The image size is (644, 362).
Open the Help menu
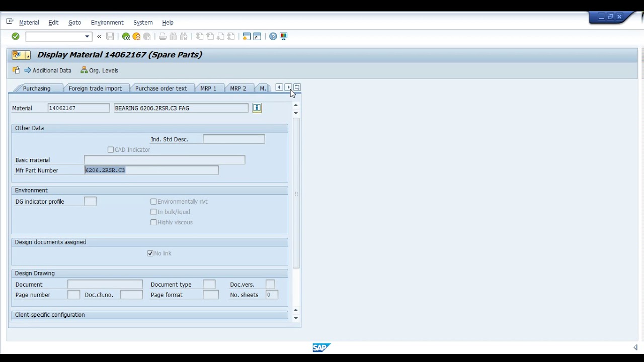168,23
